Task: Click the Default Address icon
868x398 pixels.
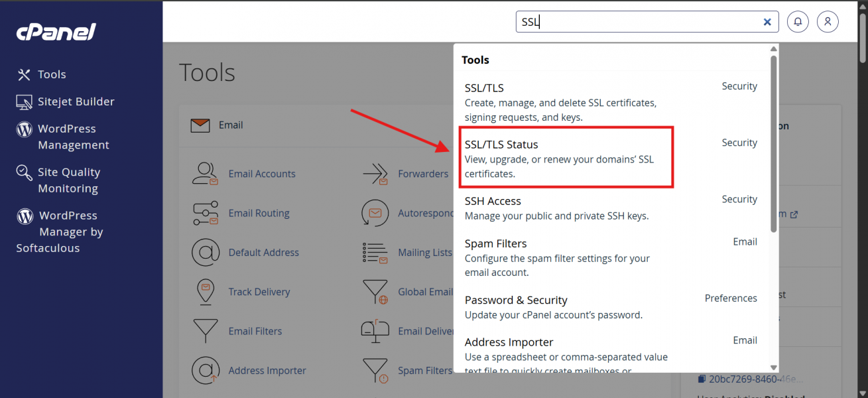Action: [205, 252]
